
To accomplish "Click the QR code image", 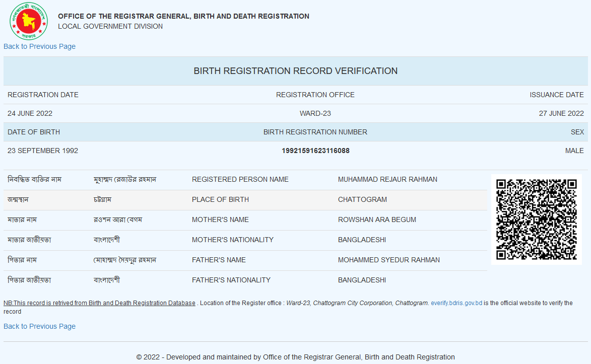I will tap(536, 219).
